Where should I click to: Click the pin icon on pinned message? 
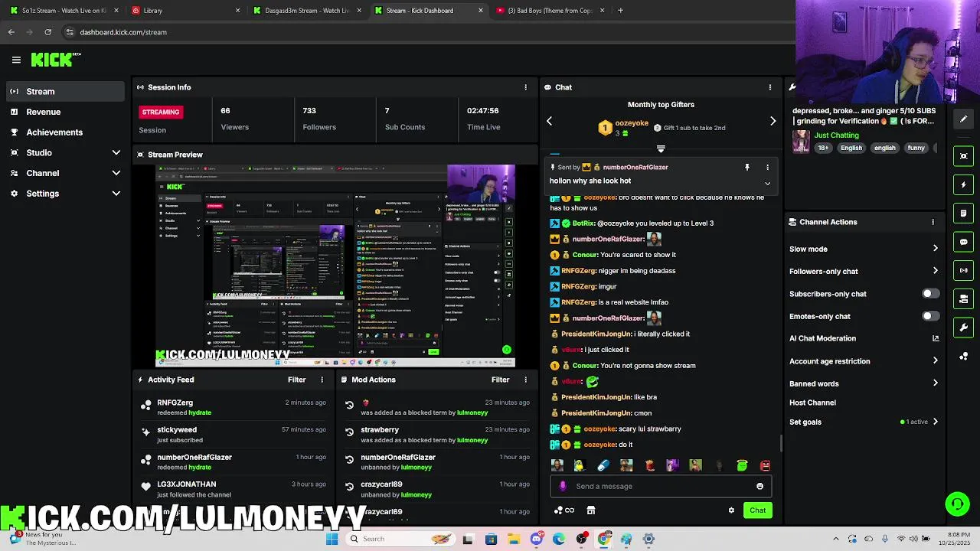747,167
